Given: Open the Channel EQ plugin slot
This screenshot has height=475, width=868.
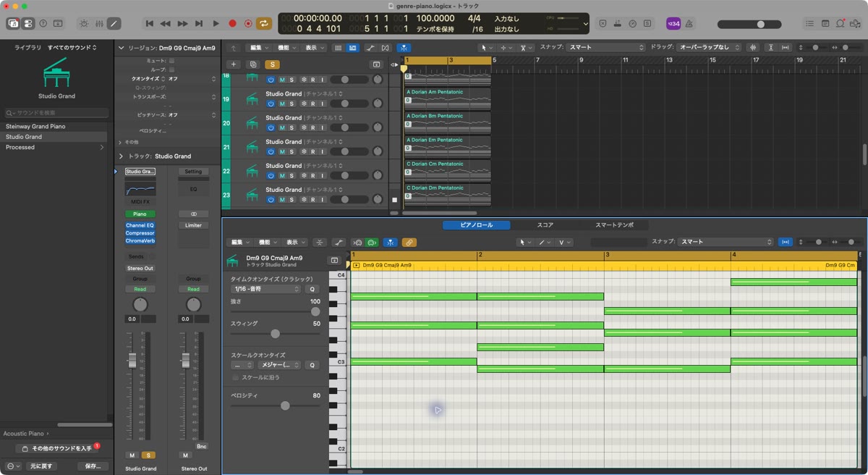Looking at the screenshot, I should pyautogui.click(x=140, y=225).
